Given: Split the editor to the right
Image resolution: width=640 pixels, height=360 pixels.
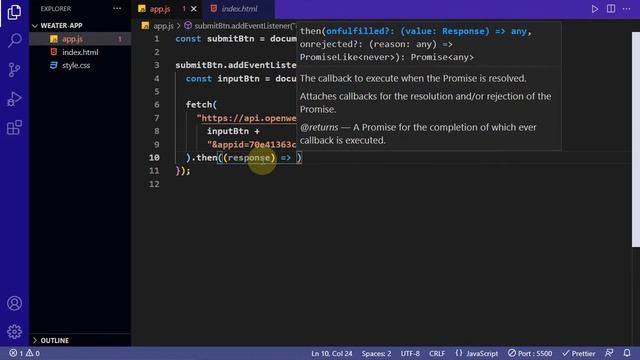Looking at the screenshot, I should click(611, 9).
